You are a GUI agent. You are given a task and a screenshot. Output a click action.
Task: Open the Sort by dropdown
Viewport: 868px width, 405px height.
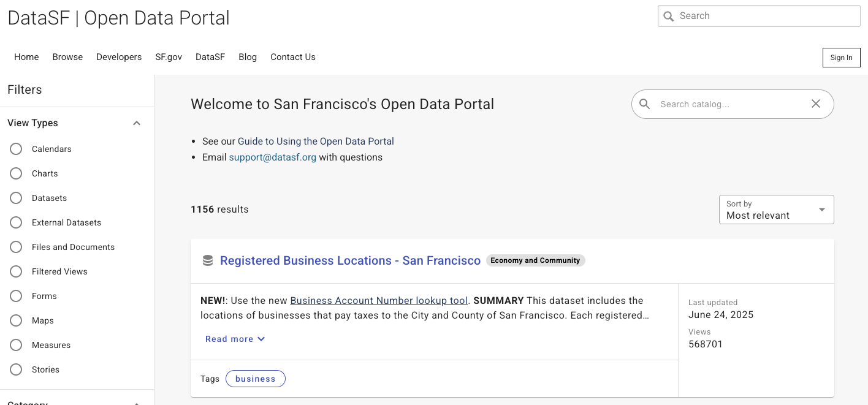[776, 210]
